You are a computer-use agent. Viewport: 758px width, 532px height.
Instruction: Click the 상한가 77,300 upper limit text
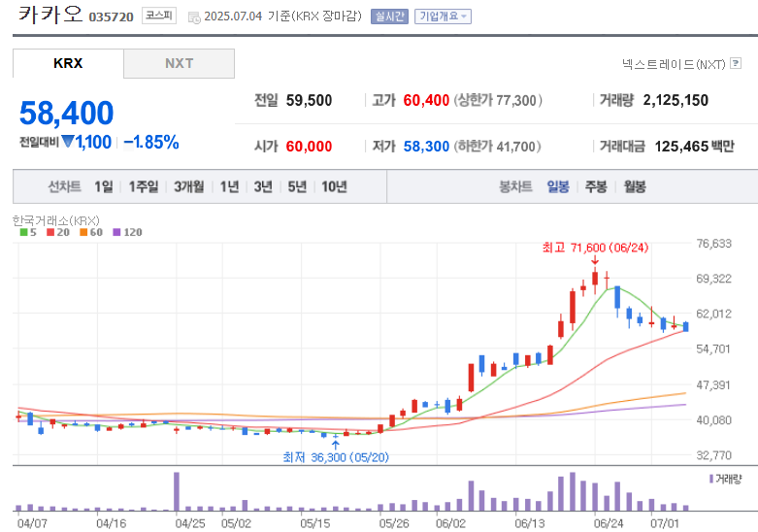pos(497,100)
